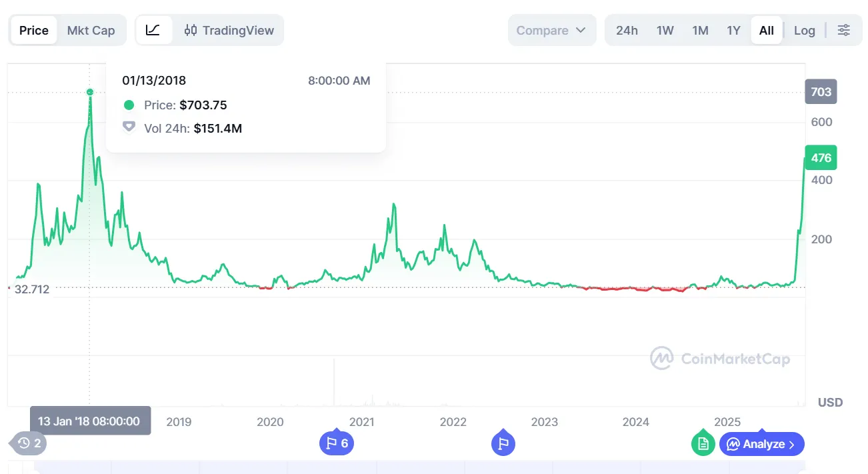Select the 24h time range tab
868x474 pixels.
[627, 30]
